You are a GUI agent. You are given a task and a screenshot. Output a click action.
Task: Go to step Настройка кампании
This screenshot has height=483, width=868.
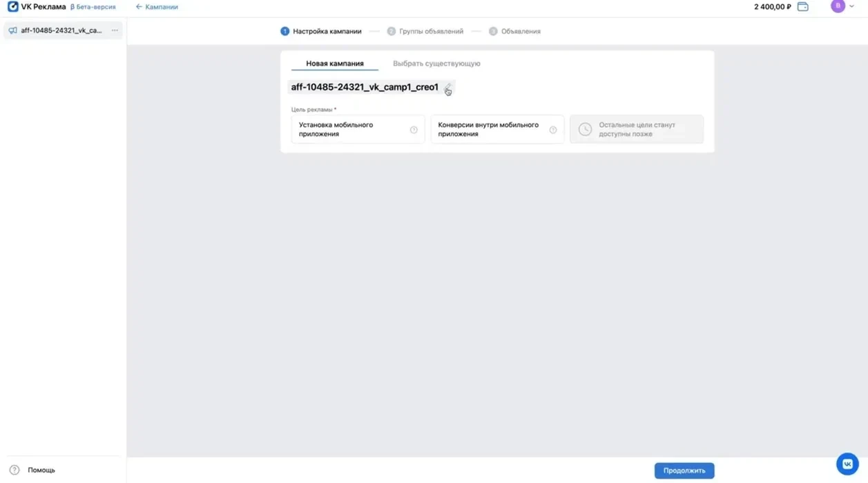click(x=320, y=31)
